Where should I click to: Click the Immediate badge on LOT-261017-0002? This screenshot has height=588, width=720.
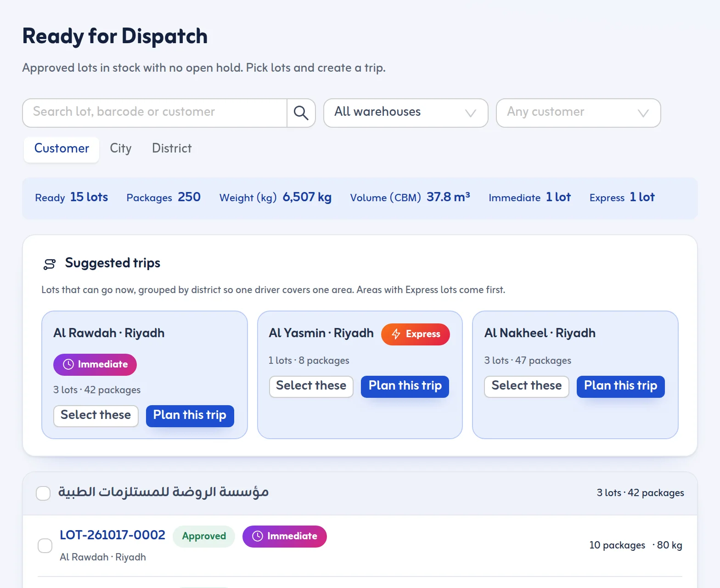click(x=285, y=537)
